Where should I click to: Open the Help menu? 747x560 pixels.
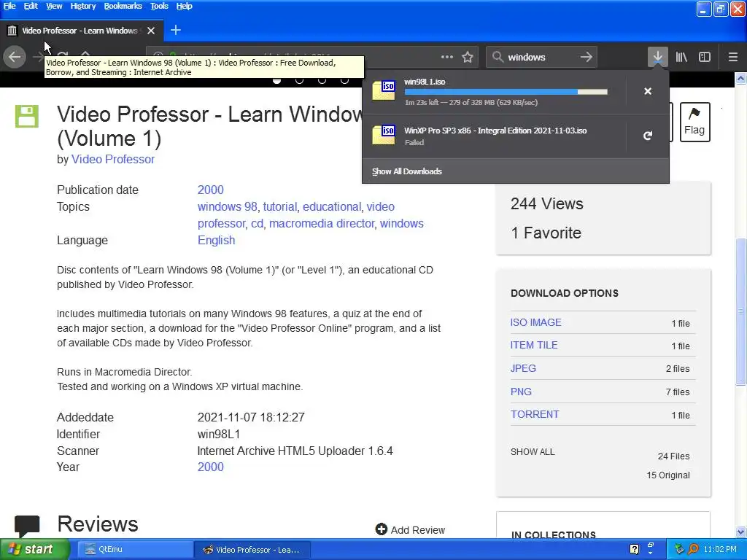184,6
